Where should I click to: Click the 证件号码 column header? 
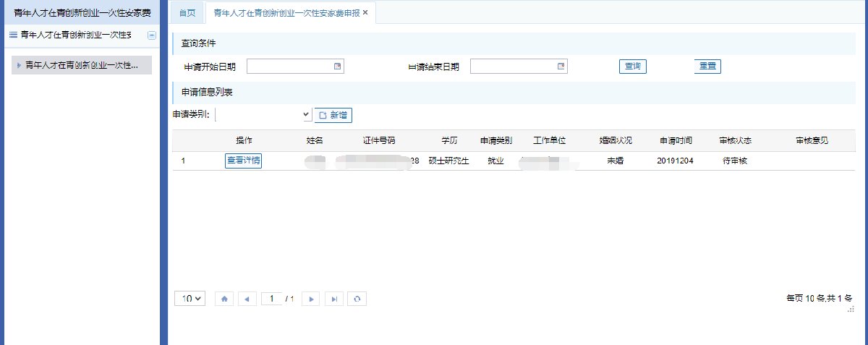[x=380, y=140]
